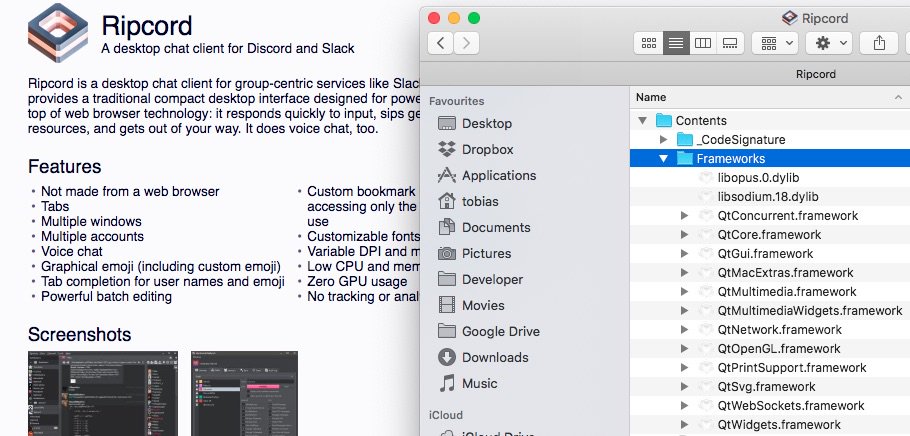The width and height of the screenshot is (910, 436).
Task: Go back in Finder history
Action: coord(440,43)
